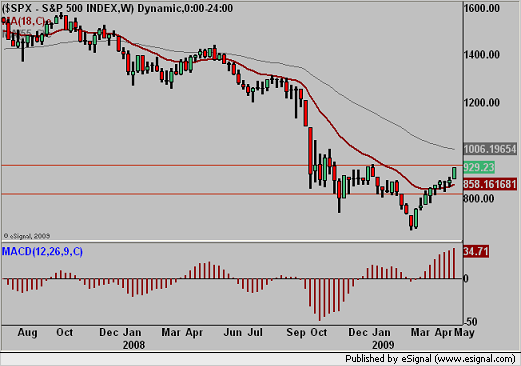Select the green 929.23 last price tag
Image resolution: width=521 pixels, height=366 pixels.
(x=479, y=167)
